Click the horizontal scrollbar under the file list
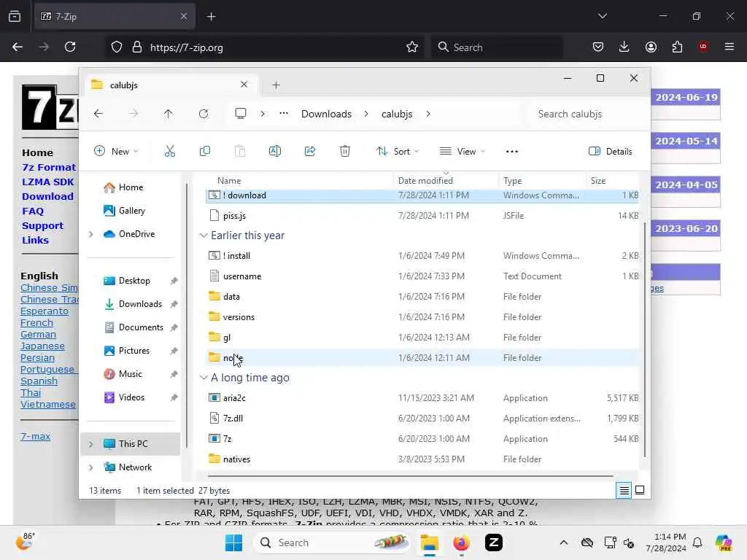 tap(410, 475)
